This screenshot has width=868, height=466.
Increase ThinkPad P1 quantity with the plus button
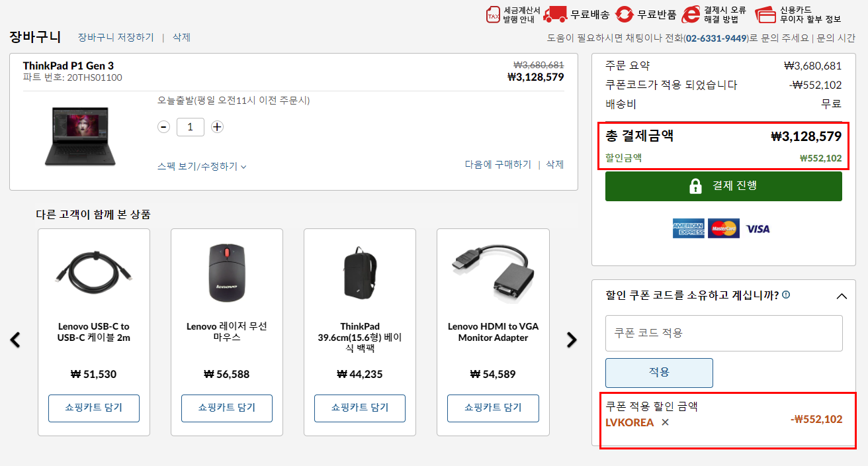[x=217, y=127]
